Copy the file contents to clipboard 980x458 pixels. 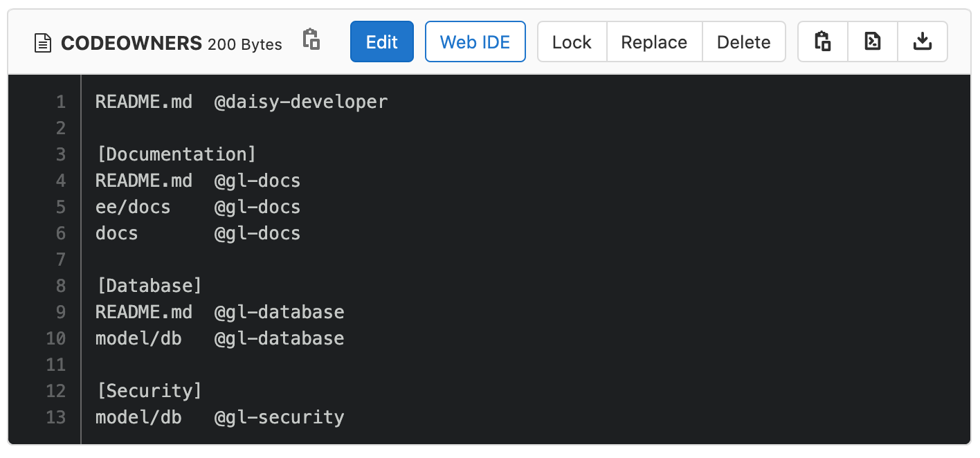tap(822, 42)
